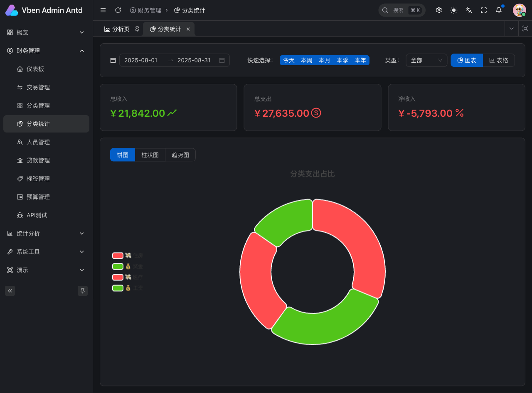532x393 pixels.
Task: Open the 类型 dropdown showing 全部
Action: (x=426, y=60)
